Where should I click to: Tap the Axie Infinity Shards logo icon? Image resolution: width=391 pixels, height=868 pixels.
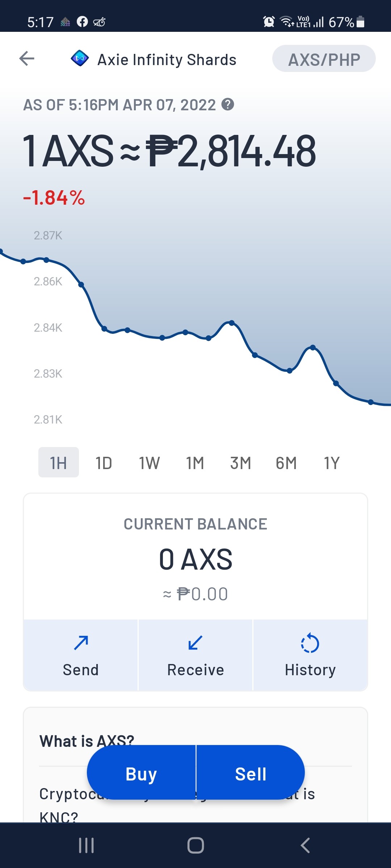click(x=80, y=58)
